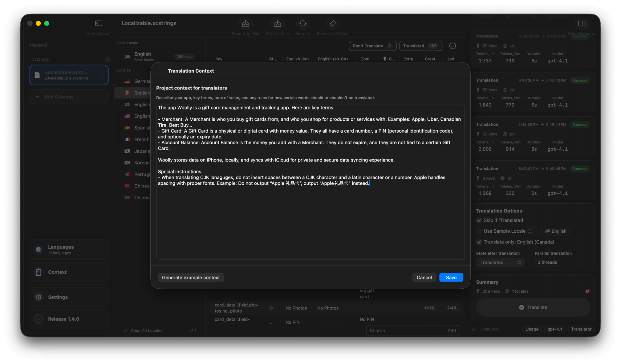The image size is (621, 364).
Task: Toggle the Hide Inspector icon
Action: 582,24
